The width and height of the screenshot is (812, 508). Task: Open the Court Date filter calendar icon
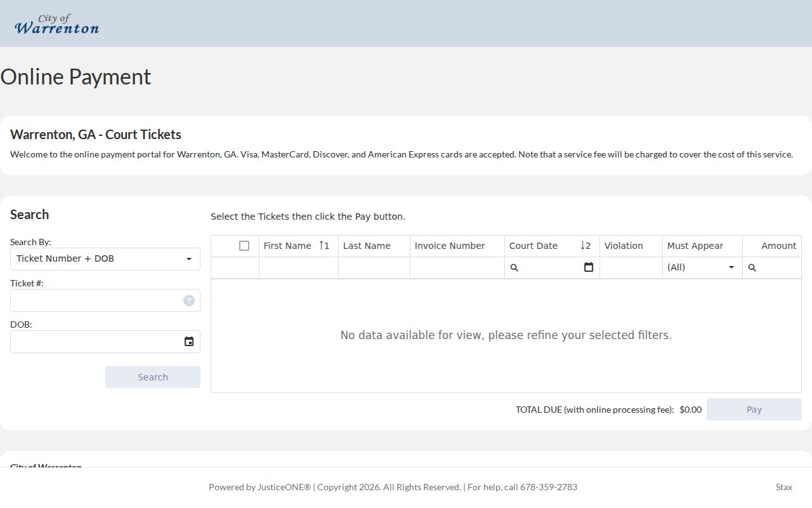click(589, 267)
